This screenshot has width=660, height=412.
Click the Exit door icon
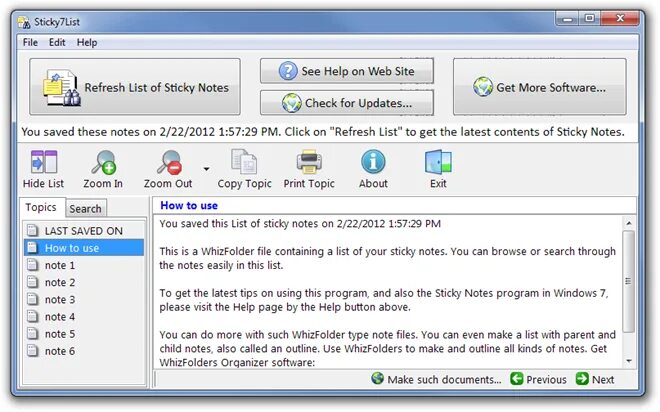coord(438,162)
